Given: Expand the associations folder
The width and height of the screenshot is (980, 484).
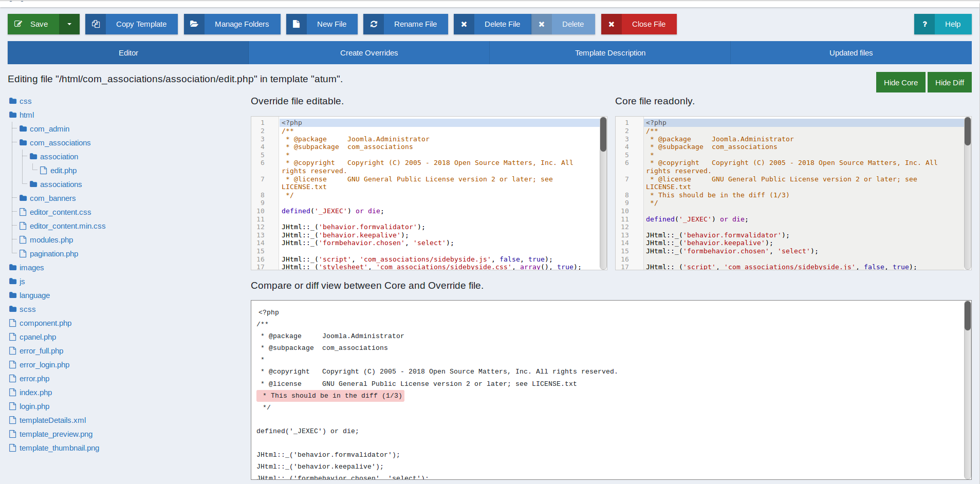Looking at the screenshot, I should pyautogui.click(x=56, y=184).
